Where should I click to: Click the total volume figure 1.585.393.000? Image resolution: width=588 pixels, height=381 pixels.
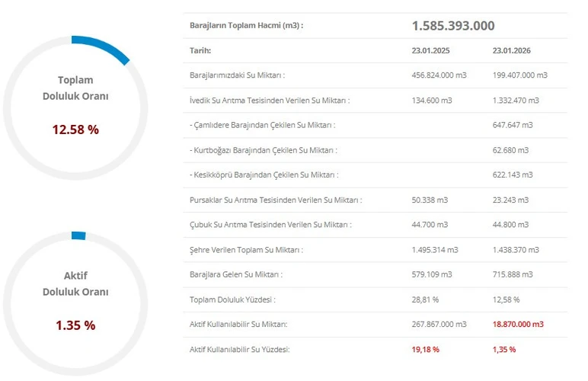[453, 26]
